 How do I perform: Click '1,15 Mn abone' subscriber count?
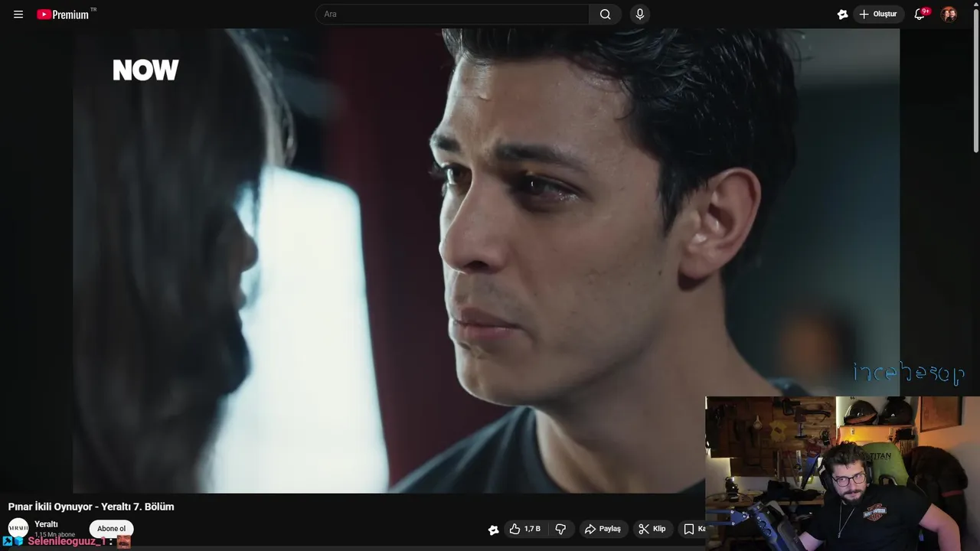54,534
